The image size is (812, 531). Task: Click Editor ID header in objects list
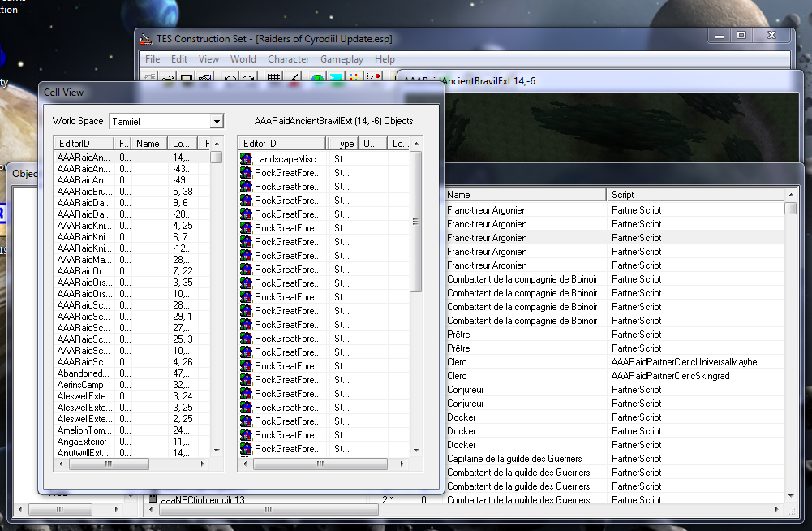(282, 144)
